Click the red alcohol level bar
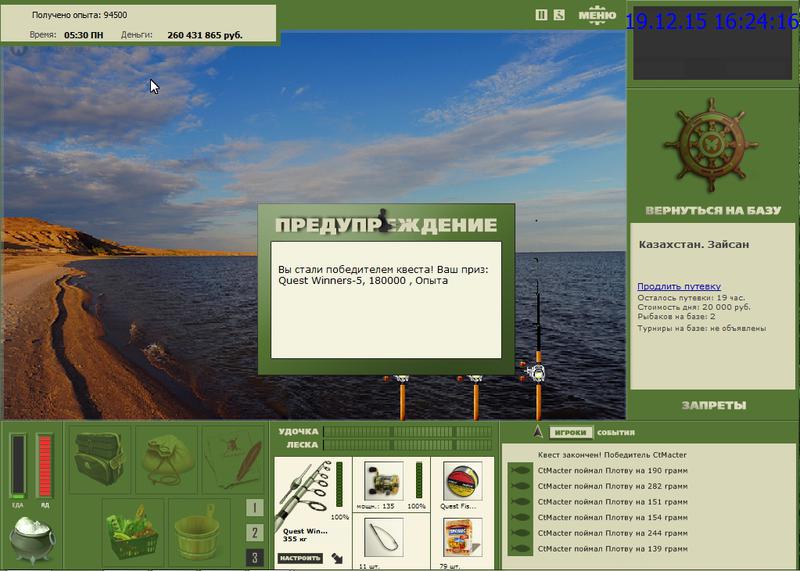Image resolution: width=800 pixels, height=571 pixels. coord(45,465)
